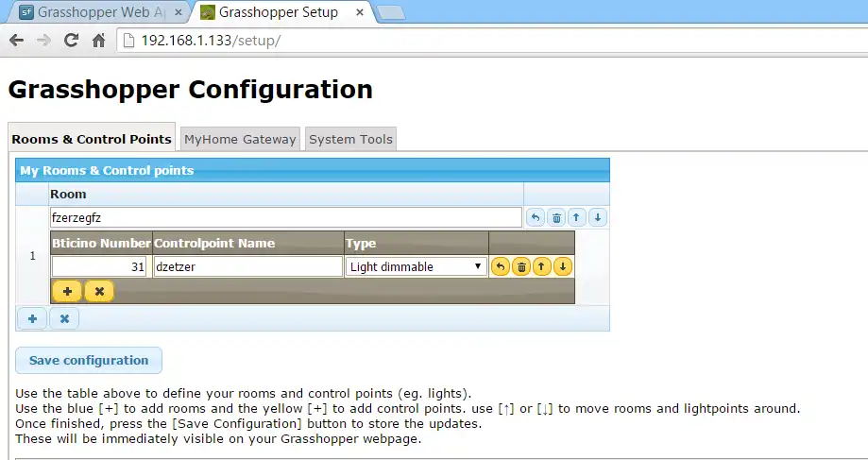Add a control point with yellow plus
Screen dimensions: 868x460
pos(67,291)
